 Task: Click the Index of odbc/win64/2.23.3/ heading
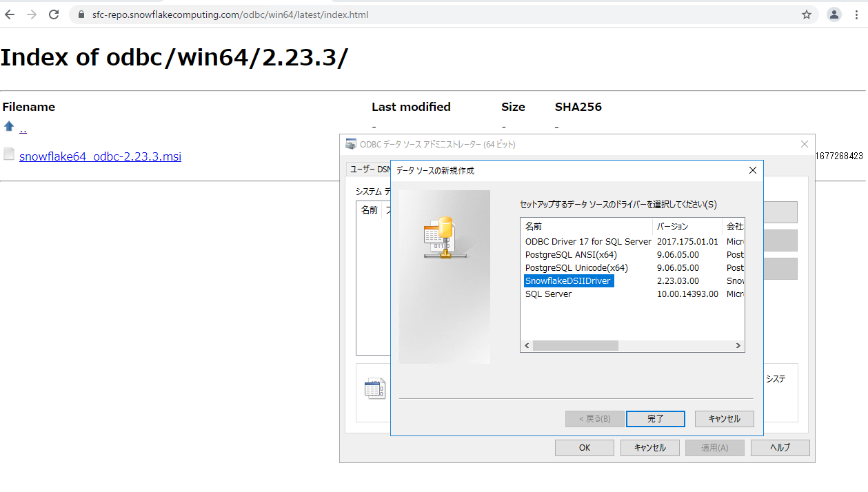(174, 58)
